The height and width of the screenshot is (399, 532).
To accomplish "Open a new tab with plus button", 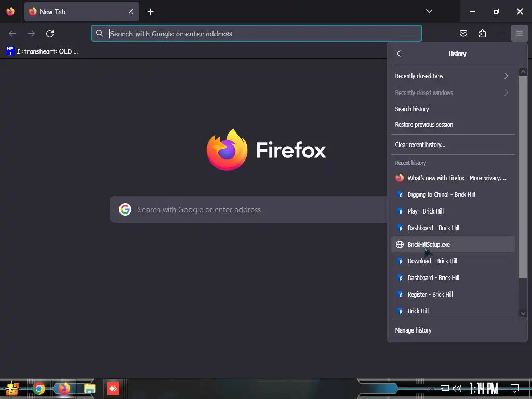I will coord(150,12).
